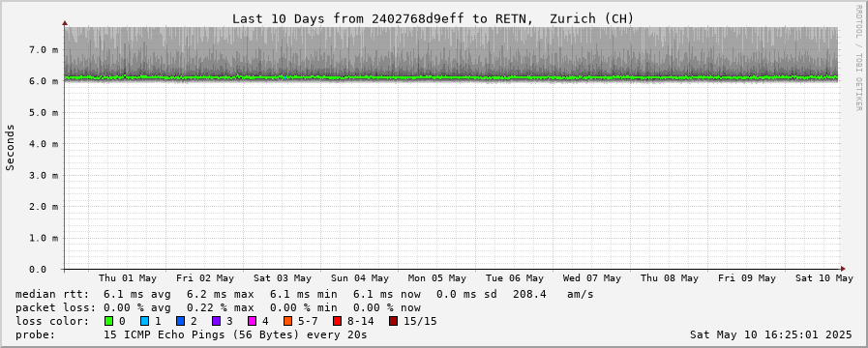Image resolution: width=868 pixels, height=348 pixels.
Task: Click the Thu 01 May axis label
Action: (x=128, y=278)
